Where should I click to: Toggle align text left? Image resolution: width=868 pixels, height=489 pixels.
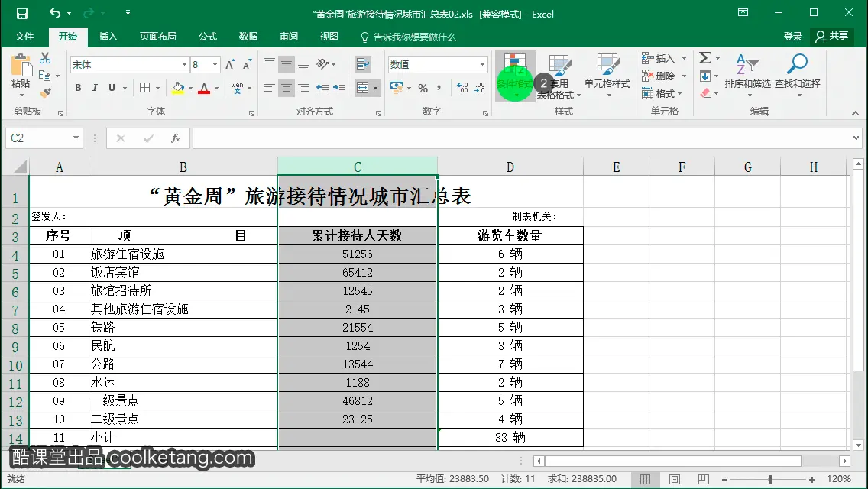(270, 88)
